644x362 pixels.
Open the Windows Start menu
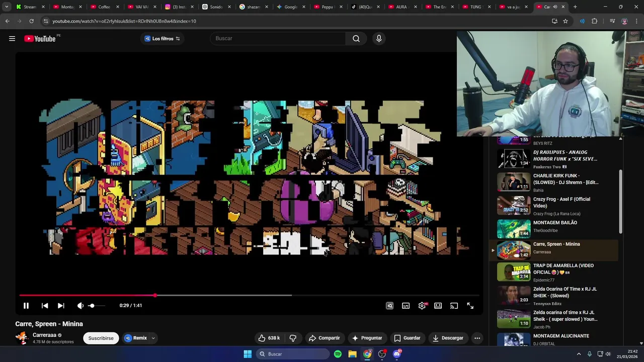(x=248, y=354)
